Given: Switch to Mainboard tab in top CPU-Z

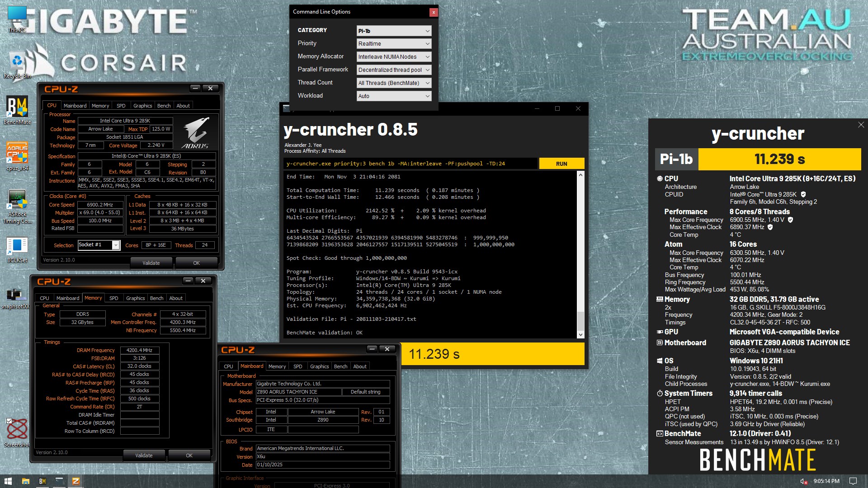Looking at the screenshot, I should 75,106.
